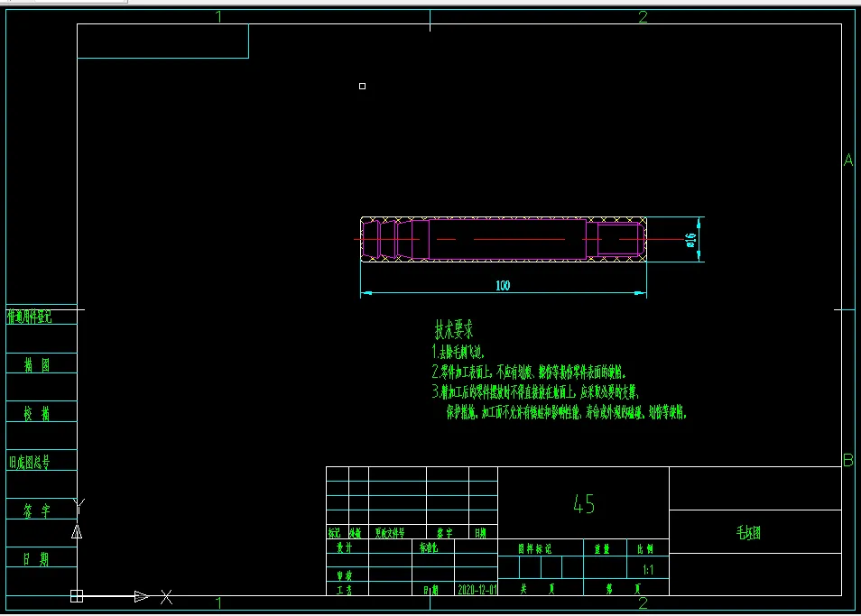
Task: Click the 图样标记 label in title block
Action: [x=534, y=548]
